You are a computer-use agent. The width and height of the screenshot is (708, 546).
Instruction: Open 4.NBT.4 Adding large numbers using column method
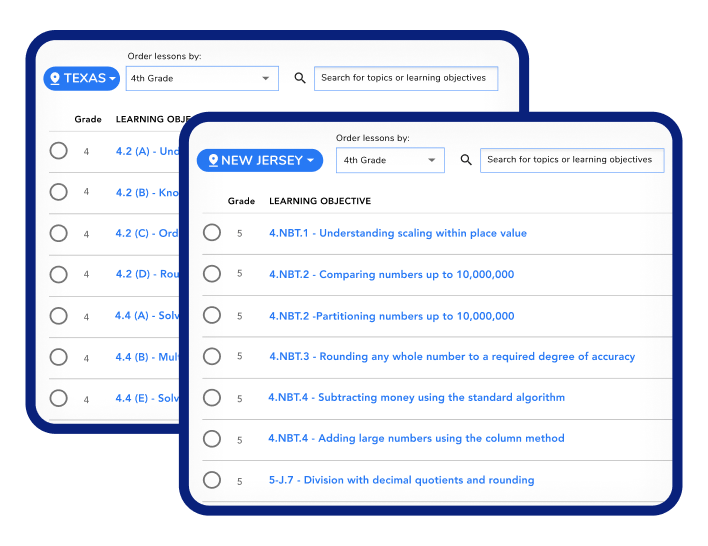pyautogui.click(x=416, y=438)
